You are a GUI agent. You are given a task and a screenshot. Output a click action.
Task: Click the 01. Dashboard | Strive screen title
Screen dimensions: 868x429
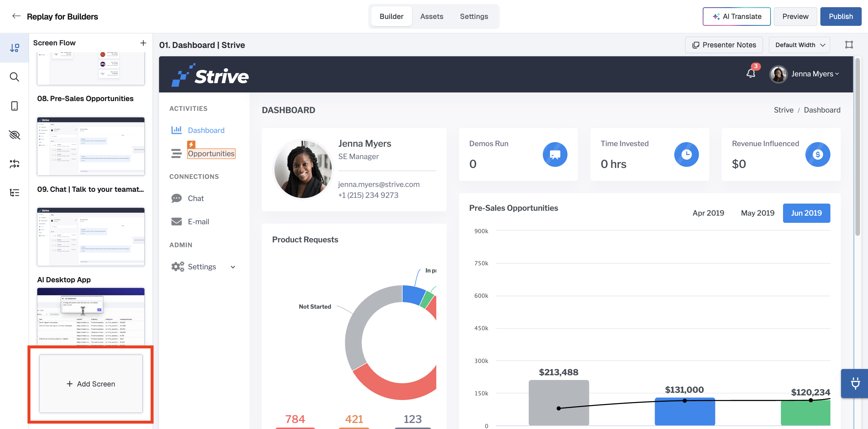coord(202,45)
